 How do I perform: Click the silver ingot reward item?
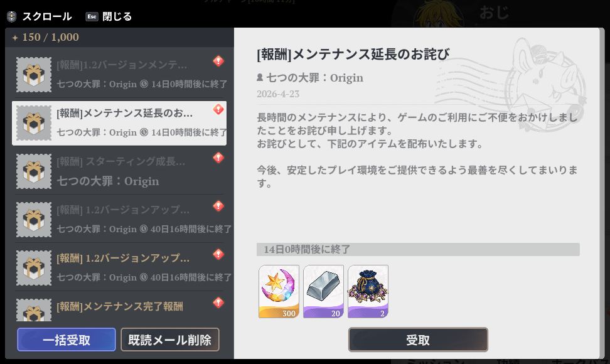[x=323, y=291]
